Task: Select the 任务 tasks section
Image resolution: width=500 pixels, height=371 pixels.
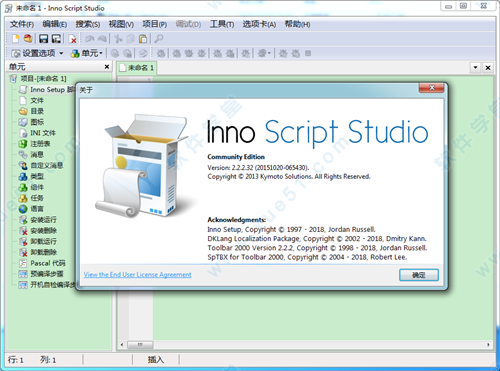Action: (37, 198)
